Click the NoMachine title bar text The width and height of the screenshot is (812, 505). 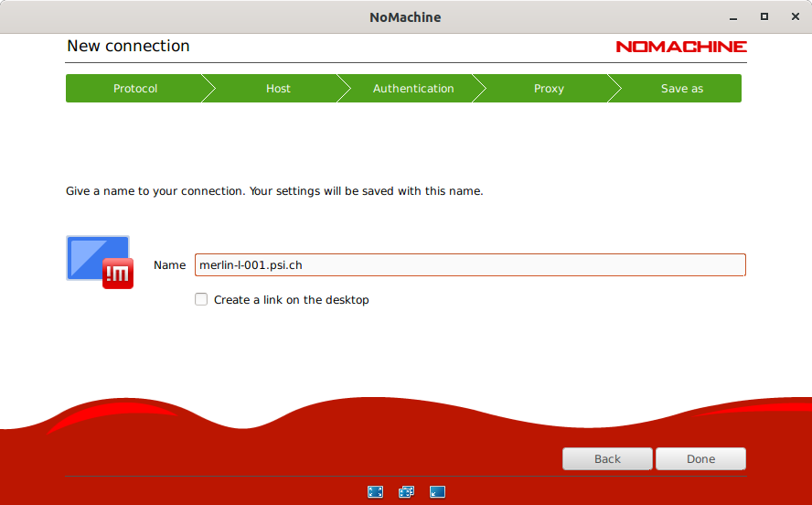coord(405,16)
